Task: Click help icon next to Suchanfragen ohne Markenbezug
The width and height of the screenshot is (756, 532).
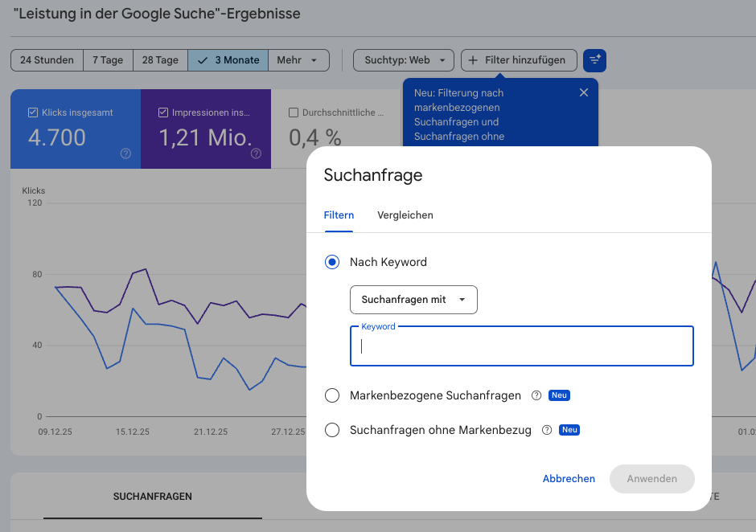Action: [547, 430]
